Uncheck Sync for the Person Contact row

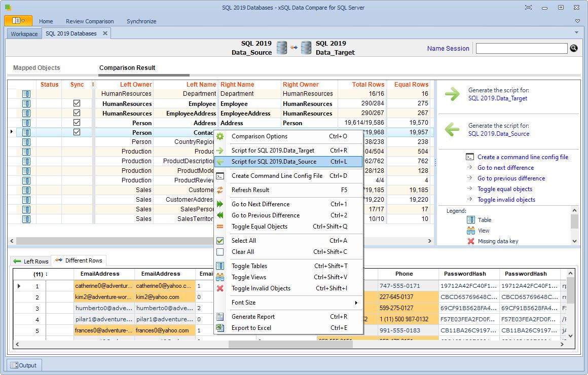tap(77, 132)
